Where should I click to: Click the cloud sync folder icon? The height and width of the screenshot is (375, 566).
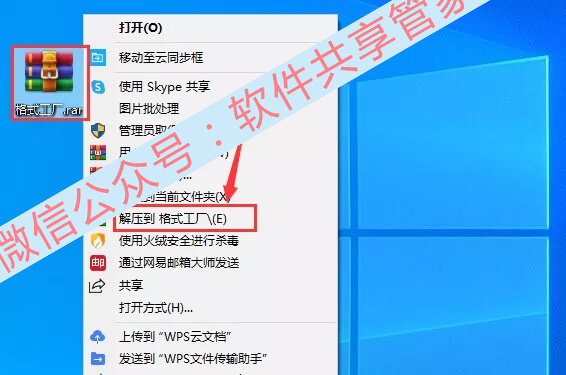pyautogui.click(x=98, y=57)
